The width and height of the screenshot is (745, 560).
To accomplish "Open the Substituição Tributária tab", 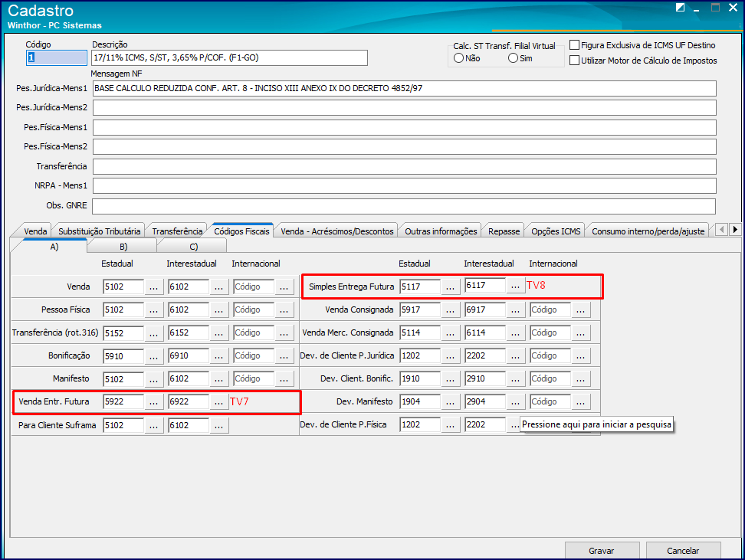I will click(100, 231).
